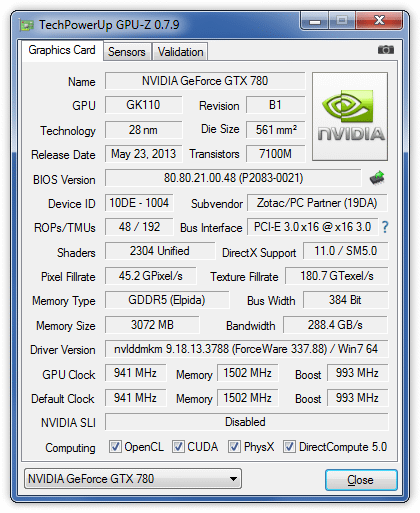
Task: Click the Default Clock field 941 MHz
Action: pos(135,398)
